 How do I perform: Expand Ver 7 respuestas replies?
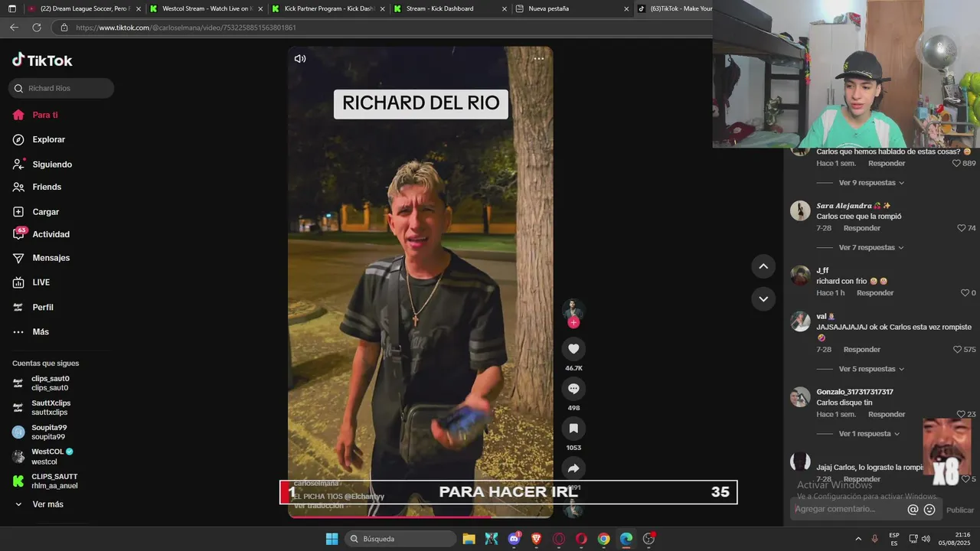click(871, 248)
